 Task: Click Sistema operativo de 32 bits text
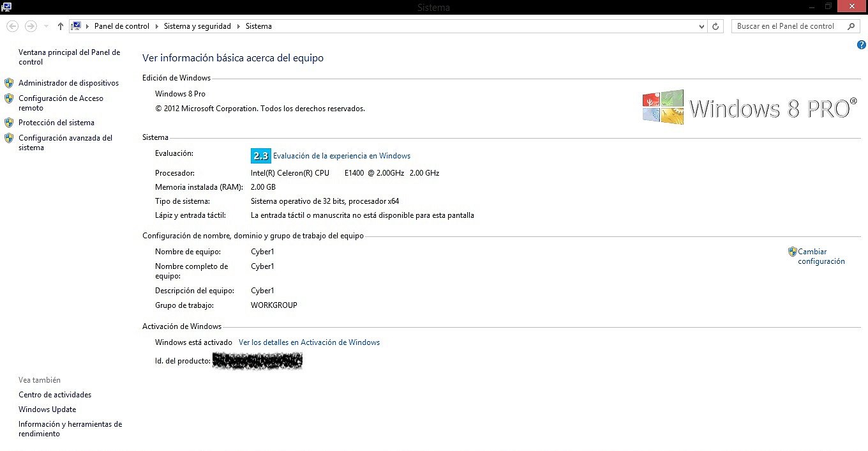coord(325,201)
